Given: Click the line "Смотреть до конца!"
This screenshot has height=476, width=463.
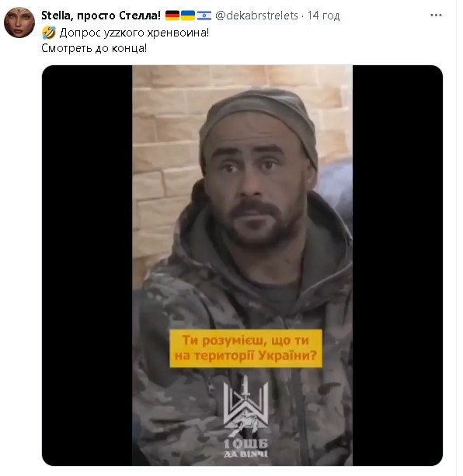Looking at the screenshot, I should pyautogui.click(x=94, y=48).
